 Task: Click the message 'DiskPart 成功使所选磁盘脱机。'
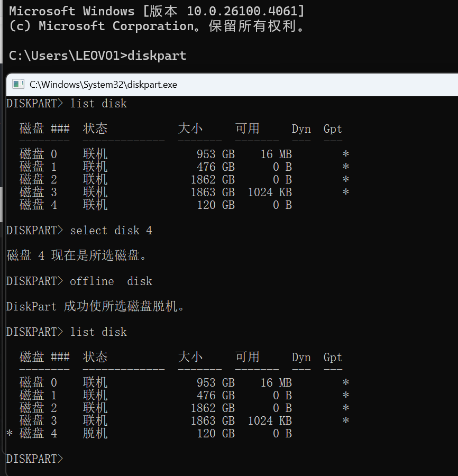click(95, 306)
